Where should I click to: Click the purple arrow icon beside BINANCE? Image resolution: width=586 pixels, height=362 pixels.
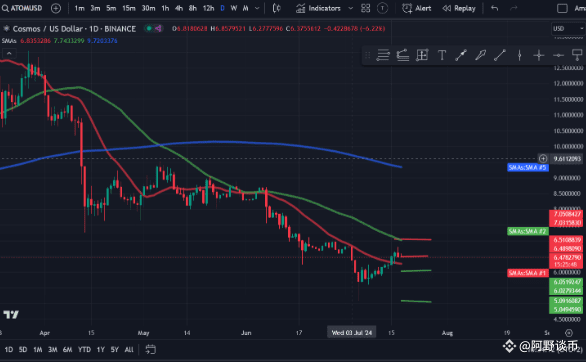point(158,28)
